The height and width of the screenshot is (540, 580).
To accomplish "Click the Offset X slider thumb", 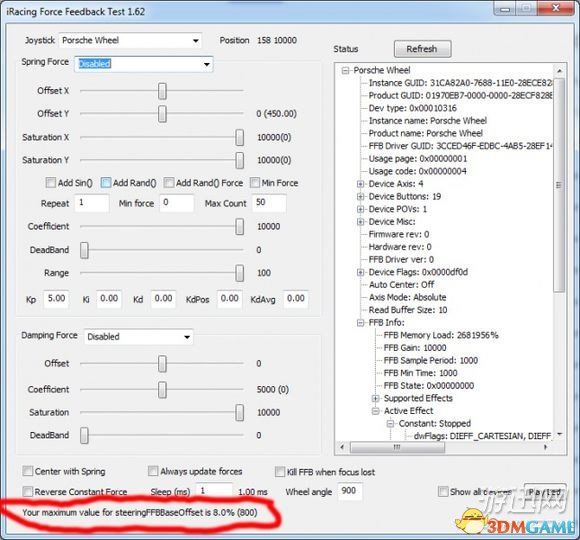I will click(x=162, y=91).
